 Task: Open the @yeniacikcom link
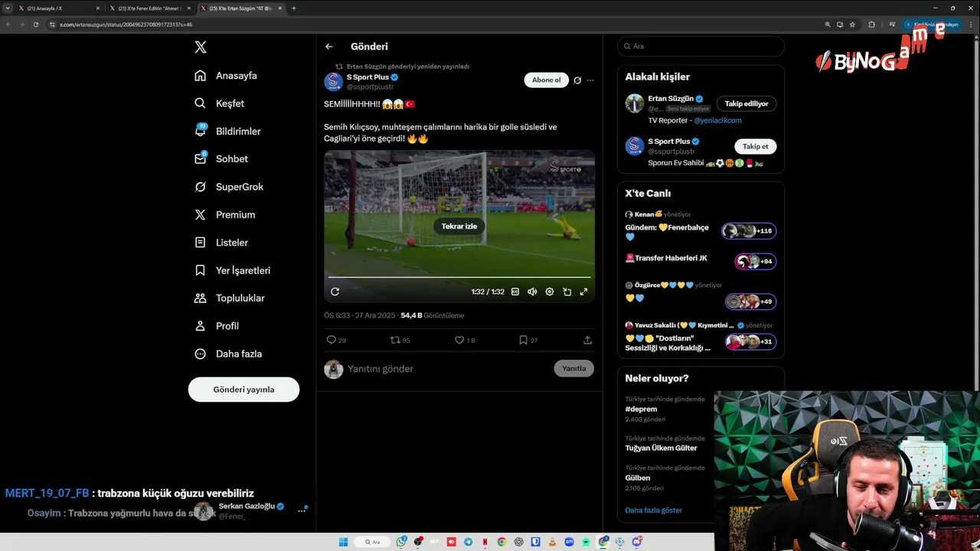pos(717,120)
